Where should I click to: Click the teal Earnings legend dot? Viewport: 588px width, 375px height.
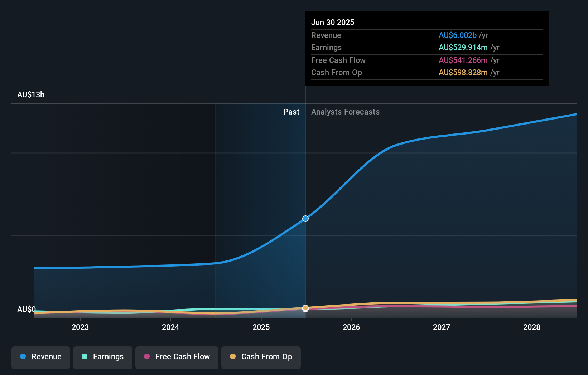85,356
